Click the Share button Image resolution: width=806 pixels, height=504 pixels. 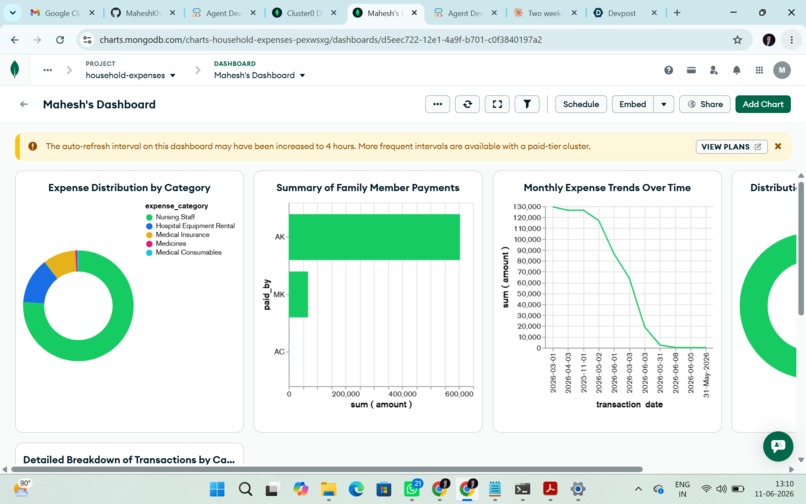coord(705,104)
